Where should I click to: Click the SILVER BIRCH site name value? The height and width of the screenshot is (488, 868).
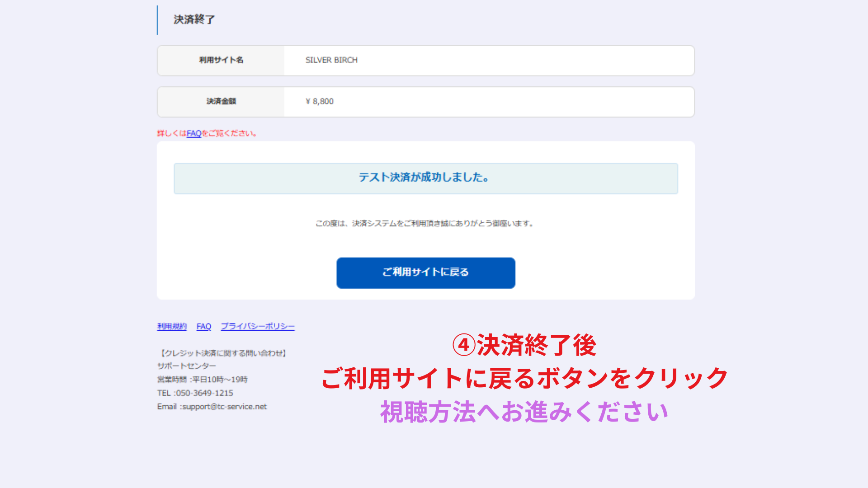click(331, 60)
